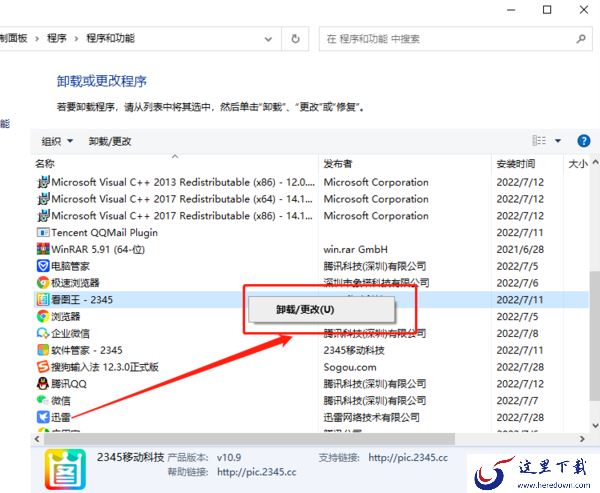Click the 浏览器 icon in the list
600x493 pixels.
click(x=43, y=317)
